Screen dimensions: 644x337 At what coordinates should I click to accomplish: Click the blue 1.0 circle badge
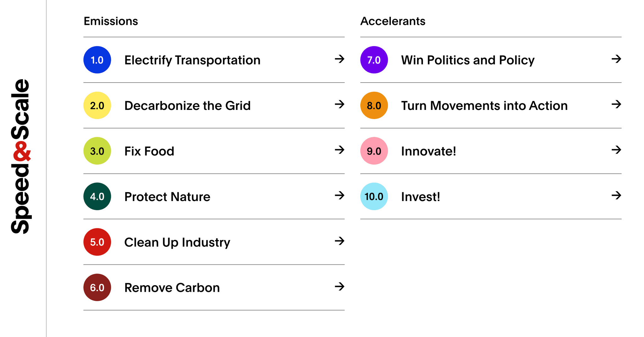(x=97, y=60)
